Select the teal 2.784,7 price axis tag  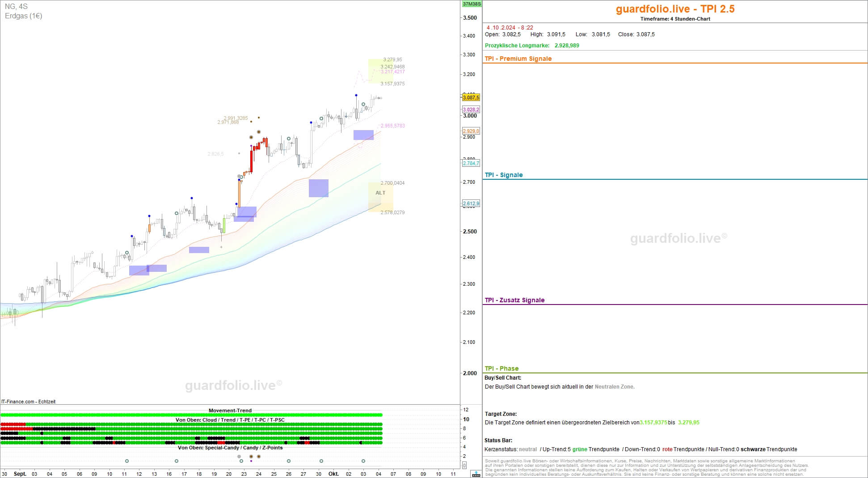(x=471, y=163)
